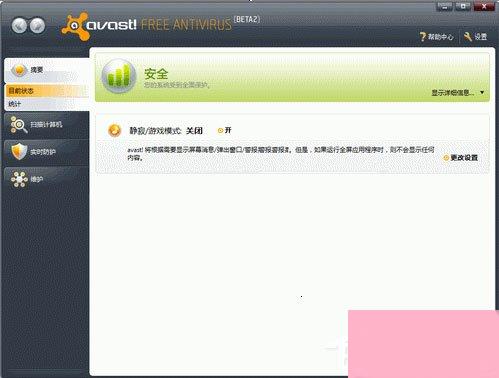Click the BETA2 version label
499x378 pixels.
(247, 19)
